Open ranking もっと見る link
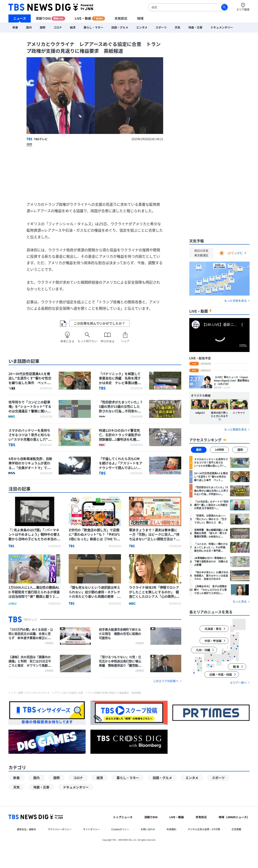258x868 pixels. click(241, 602)
